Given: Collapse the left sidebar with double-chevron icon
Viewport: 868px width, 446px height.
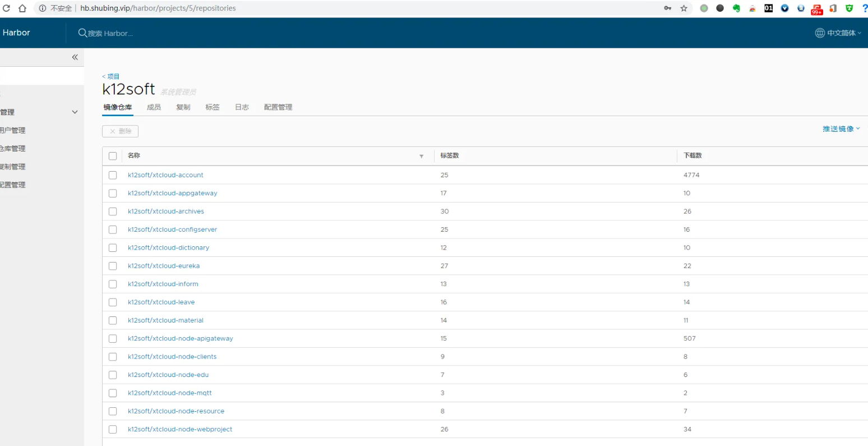Looking at the screenshot, I should pos(75,57).
